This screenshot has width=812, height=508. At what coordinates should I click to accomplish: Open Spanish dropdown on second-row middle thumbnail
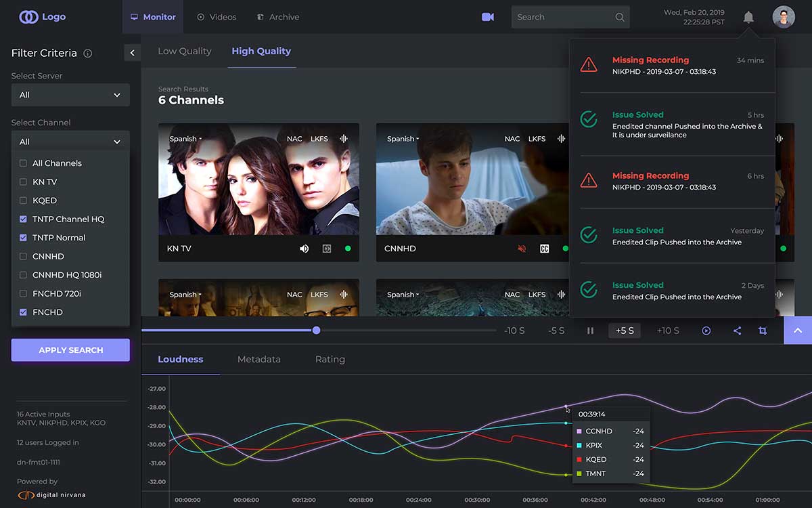(403, 295)
